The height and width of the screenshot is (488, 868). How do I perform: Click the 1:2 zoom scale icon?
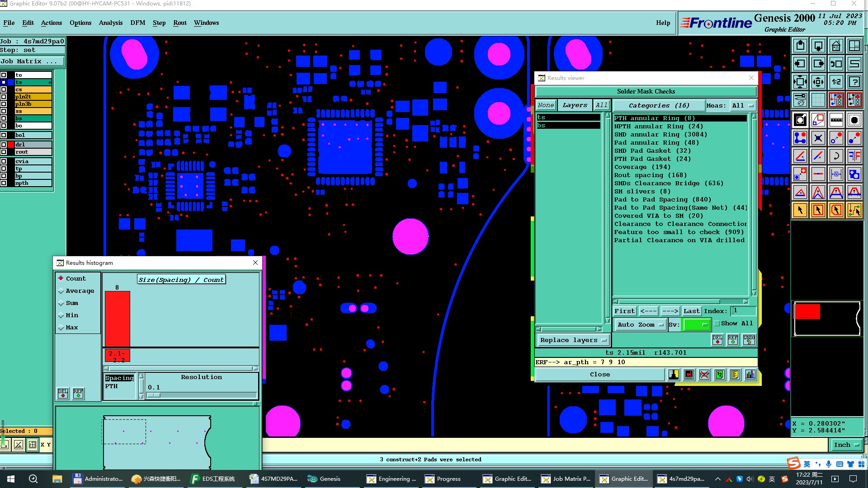(836, 82)
